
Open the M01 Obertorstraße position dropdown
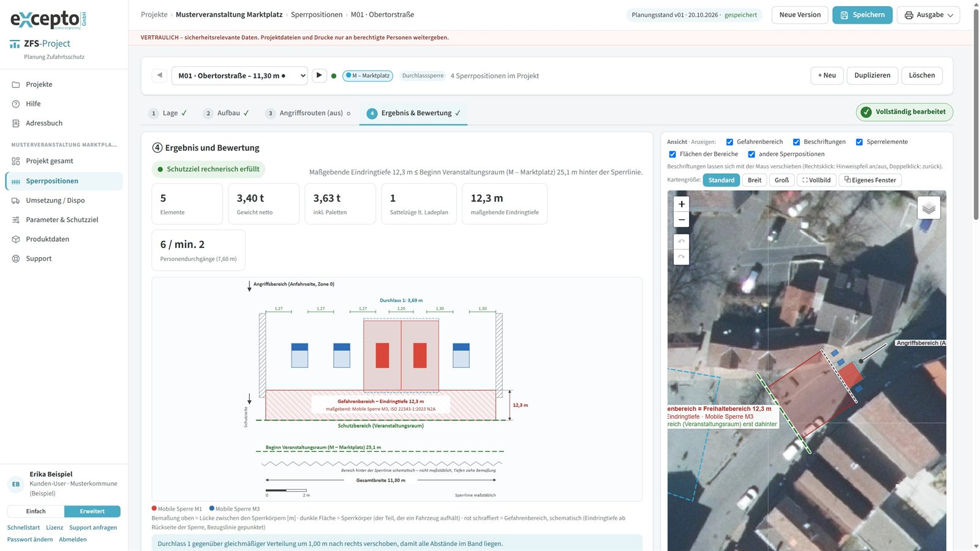[239, 76]
